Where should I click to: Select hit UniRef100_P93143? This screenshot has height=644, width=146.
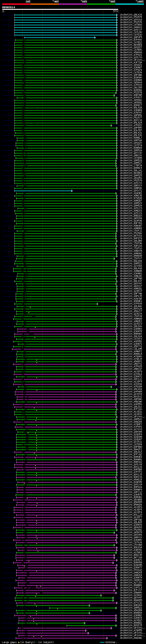[131, 570]
